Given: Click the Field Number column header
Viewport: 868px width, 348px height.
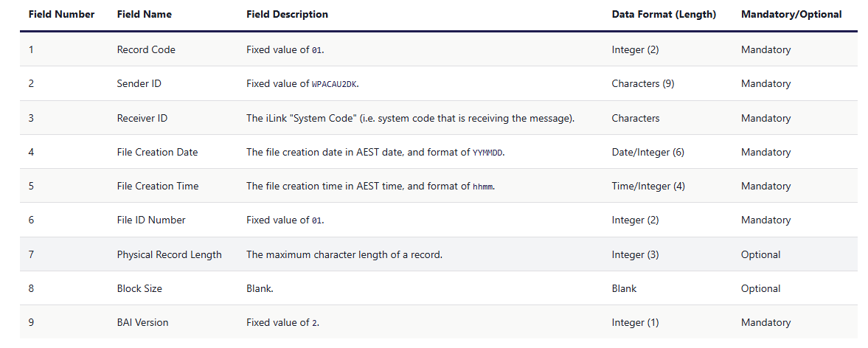Looking at the screenshot, I should click(61, 14).
